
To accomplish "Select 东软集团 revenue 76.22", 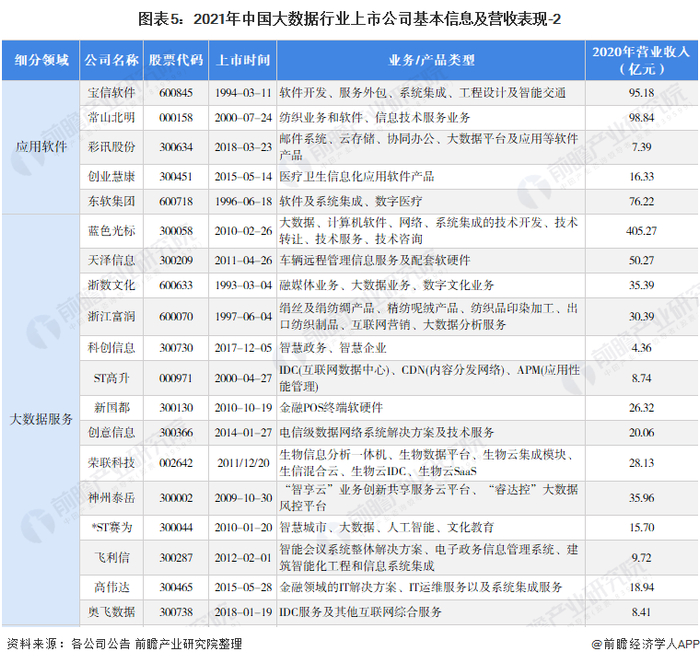I will tap(642, 201).
